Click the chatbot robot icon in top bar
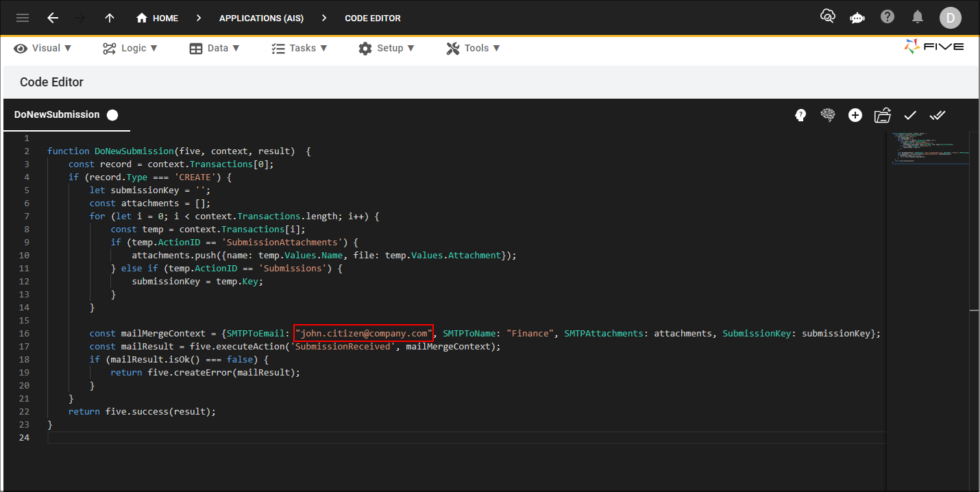 (857, 15)
